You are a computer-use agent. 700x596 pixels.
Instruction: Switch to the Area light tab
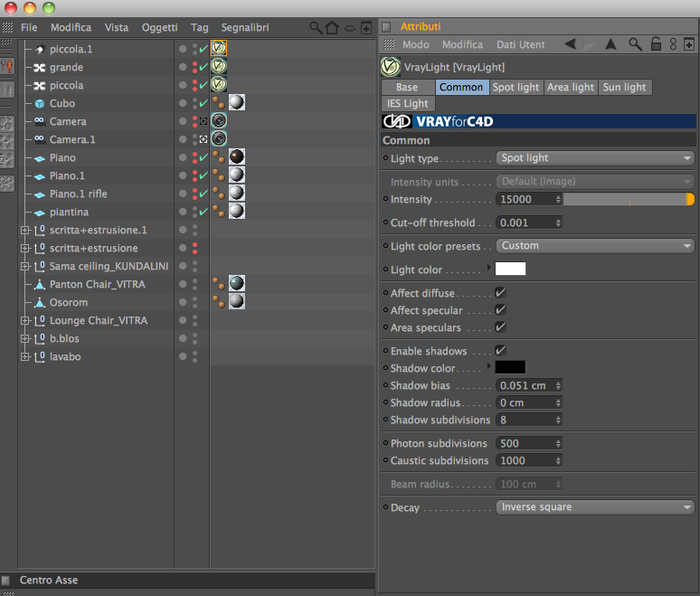pos(571,87)
